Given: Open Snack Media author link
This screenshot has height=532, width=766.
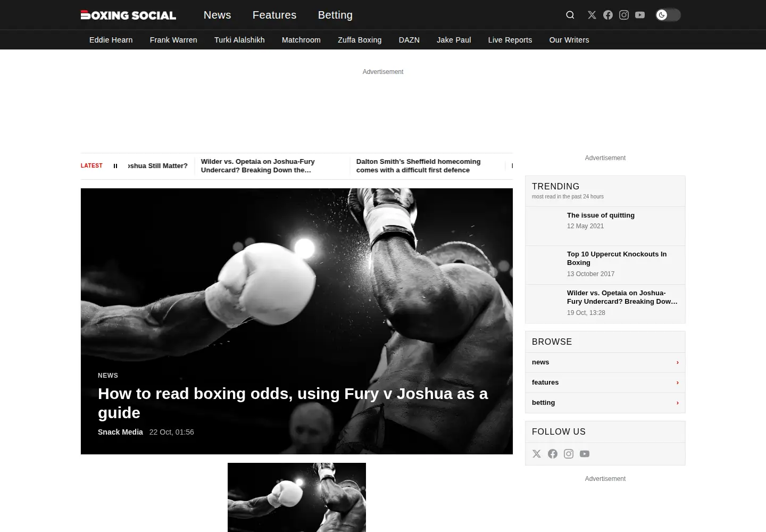Looking at the screenshot, I should [120, 432].
